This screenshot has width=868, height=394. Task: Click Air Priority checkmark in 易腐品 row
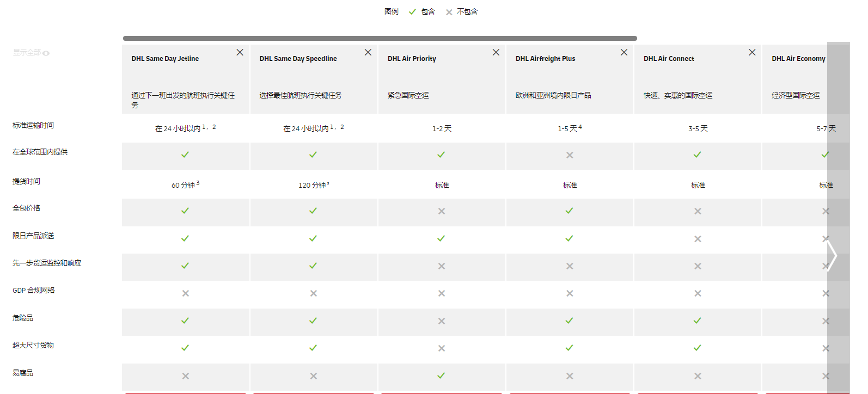tap(441, 375)
